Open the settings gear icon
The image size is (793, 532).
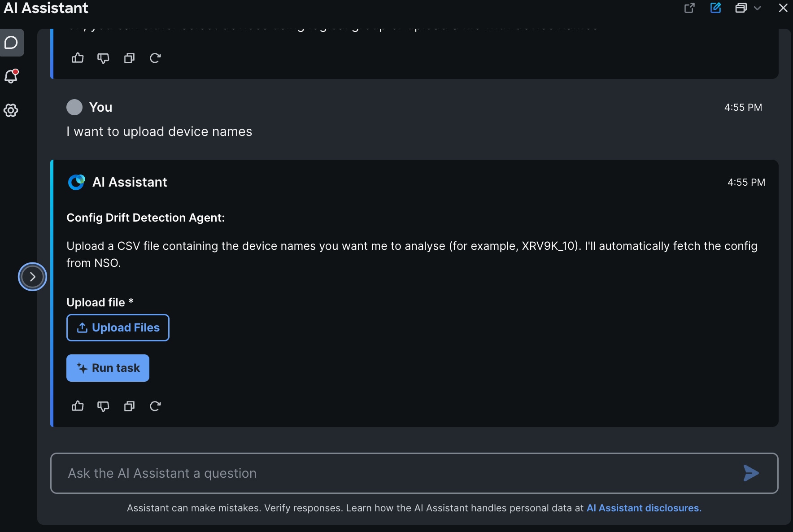point(11,110)
